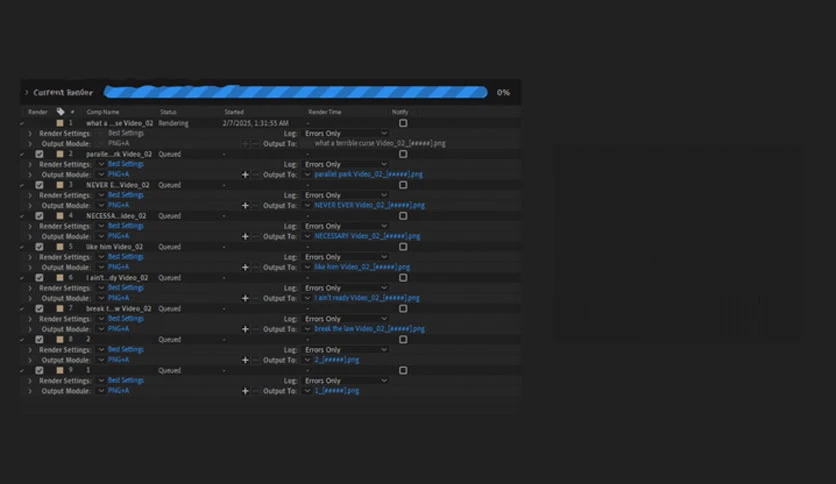Expand Render Settings of parallel park item

coord(30,164)
